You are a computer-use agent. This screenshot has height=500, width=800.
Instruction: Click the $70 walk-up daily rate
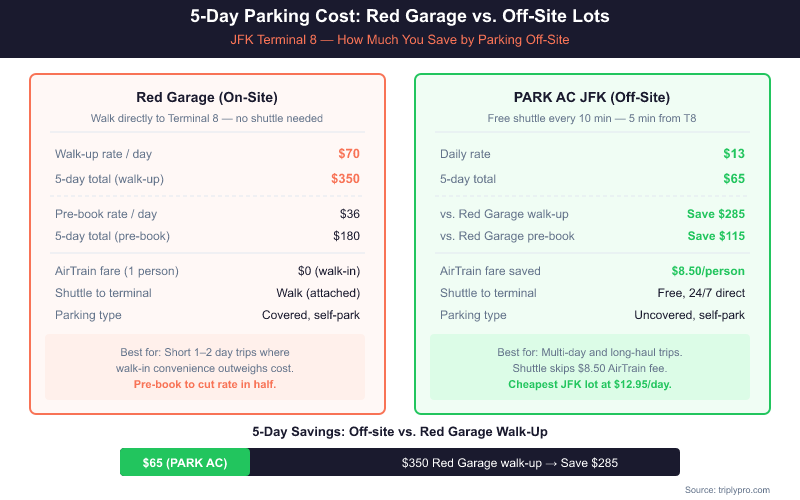click(x=348, y=154)
